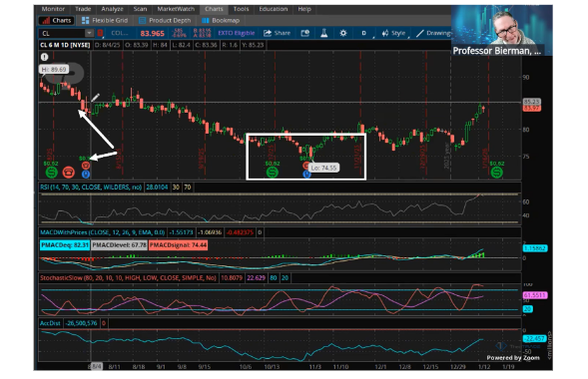Open the D timeframe dropdown
This screenshot has width=588, height=379.
click(x=364, y=33)
